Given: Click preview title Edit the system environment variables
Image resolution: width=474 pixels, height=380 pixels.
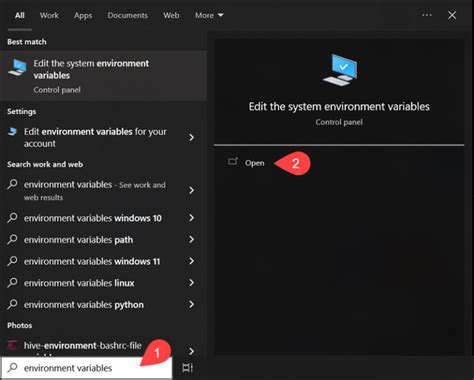Looking at the screenshot, I should 339,107.
